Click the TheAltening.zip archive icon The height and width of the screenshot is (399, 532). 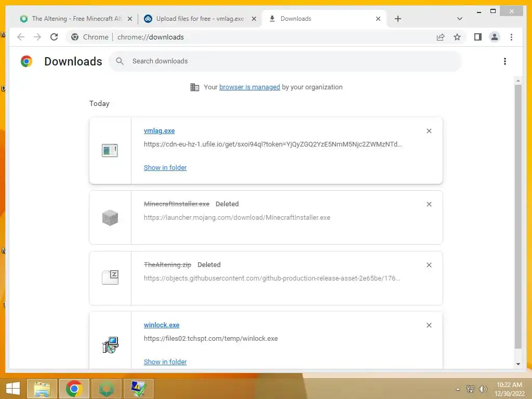(x=110, y=277)
